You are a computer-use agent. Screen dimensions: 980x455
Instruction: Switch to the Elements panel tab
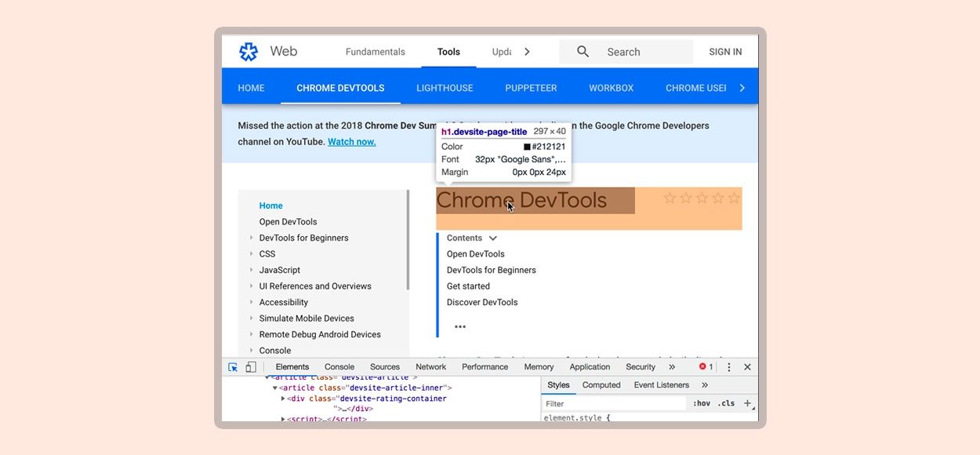[x=292, y=367]
